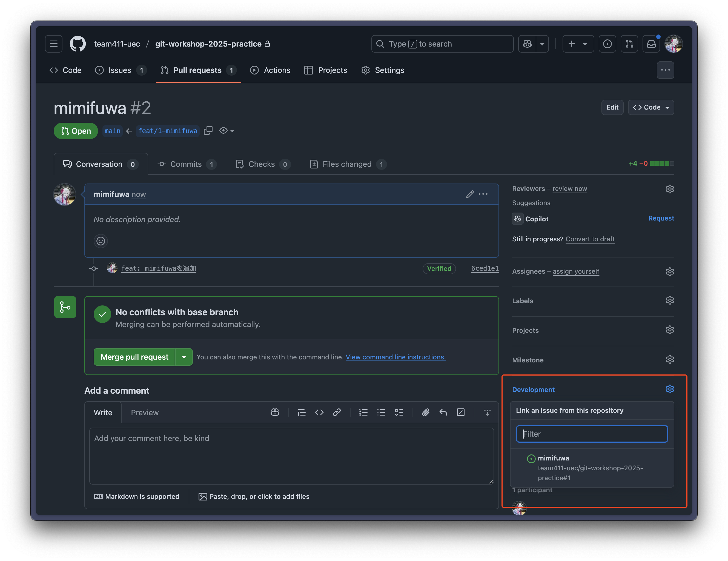Open team411-uec organization link
This screenshot has height=561, width=728.
click(117, 44)
